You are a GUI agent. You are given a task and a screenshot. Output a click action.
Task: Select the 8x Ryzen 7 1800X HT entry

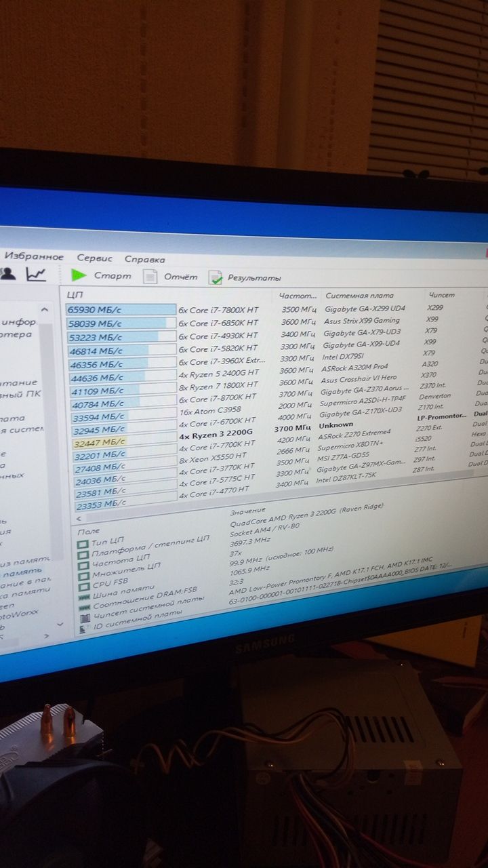point(218,387)
